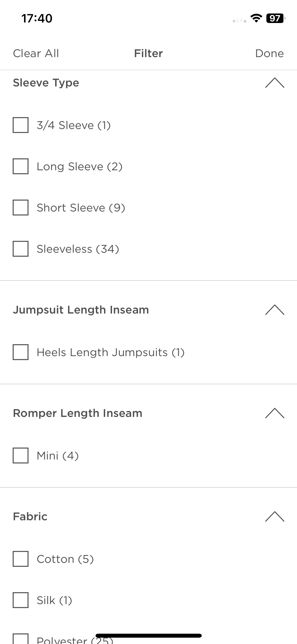
Task: Tick the Polyester fabric checkbox
Action: pyautogui.click(x=21, y=639)
